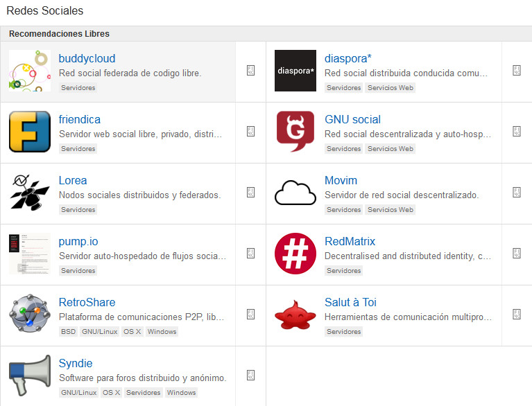
Task: Click the Salut à Toi red logo
Action: click(x=295, y=315)
